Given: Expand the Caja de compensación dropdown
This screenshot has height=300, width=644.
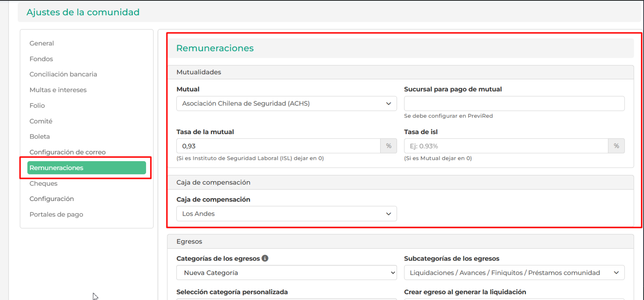Looking at the screenshot, I should 286,214.
